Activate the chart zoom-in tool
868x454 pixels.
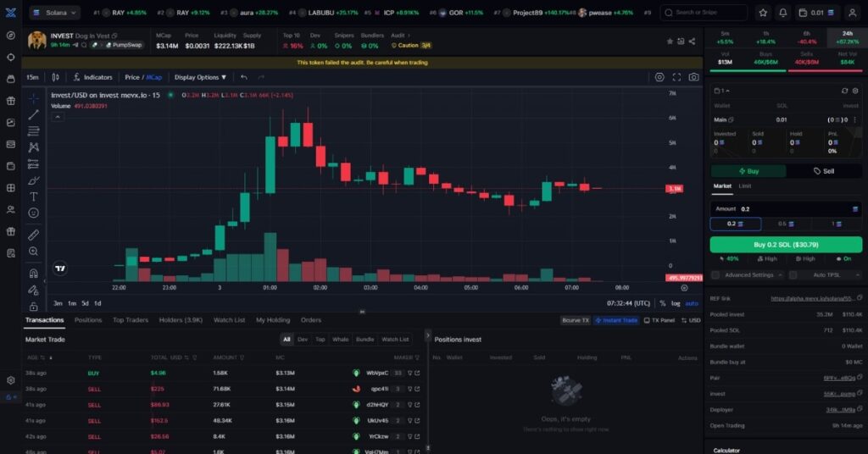33,252
